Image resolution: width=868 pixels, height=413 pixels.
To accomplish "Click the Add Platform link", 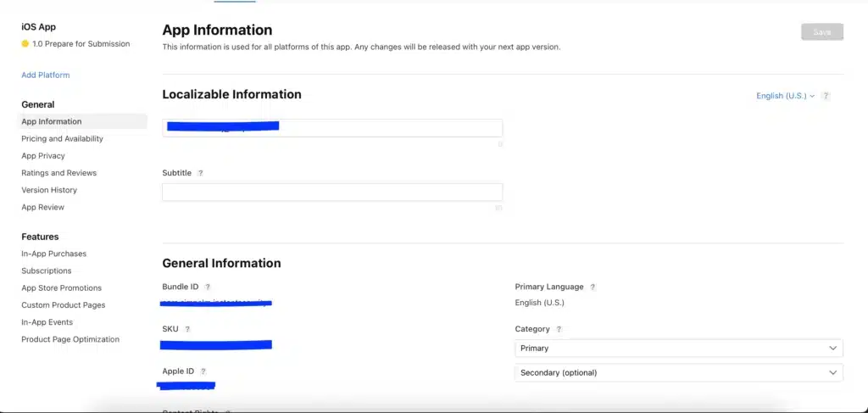I will [x=46, y=75].
